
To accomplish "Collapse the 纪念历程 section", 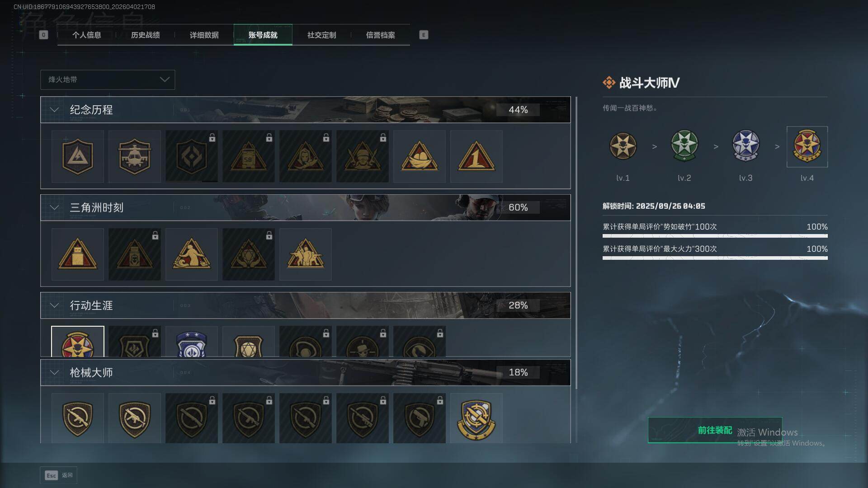I will 54,110.
